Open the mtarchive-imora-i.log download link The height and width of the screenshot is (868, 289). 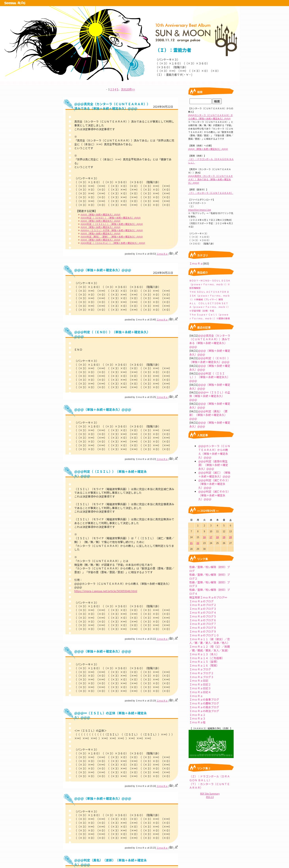tap(199, 210)
